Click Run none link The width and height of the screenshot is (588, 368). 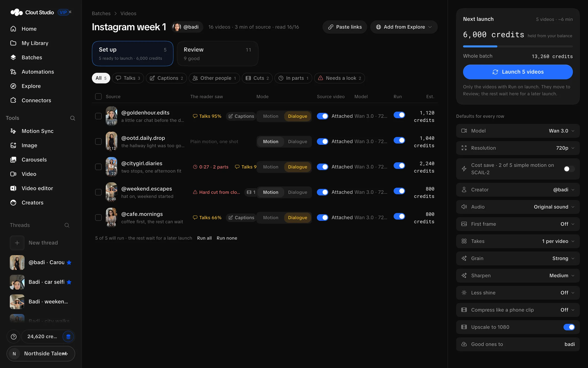click(227, 238)
